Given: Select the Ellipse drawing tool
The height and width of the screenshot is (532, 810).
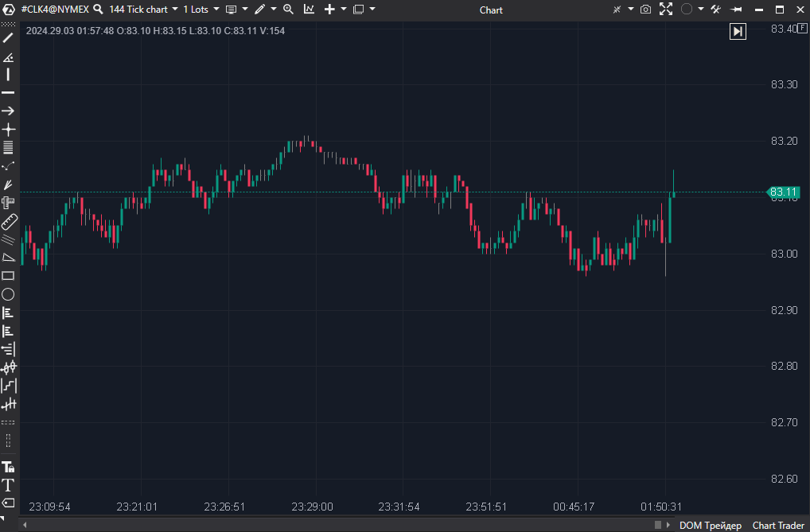Looking at the screenshot, I should pos(9,293).
